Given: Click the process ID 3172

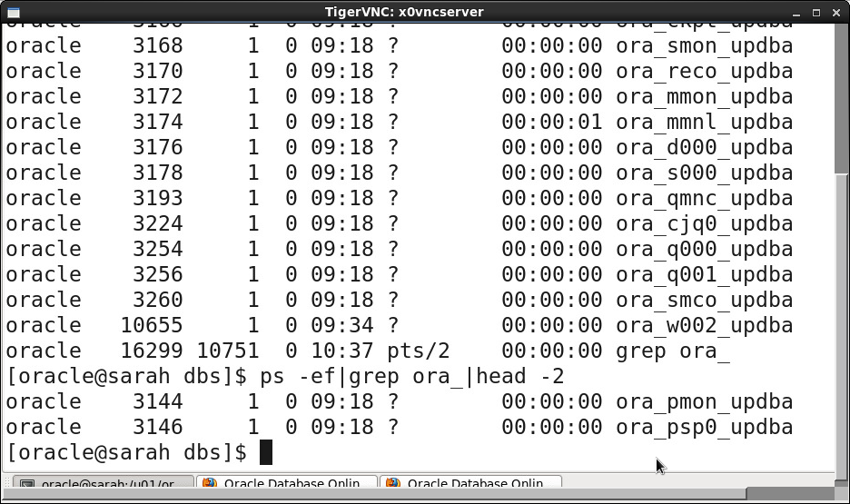Looking at the screenshot, I should click(158, 96).
